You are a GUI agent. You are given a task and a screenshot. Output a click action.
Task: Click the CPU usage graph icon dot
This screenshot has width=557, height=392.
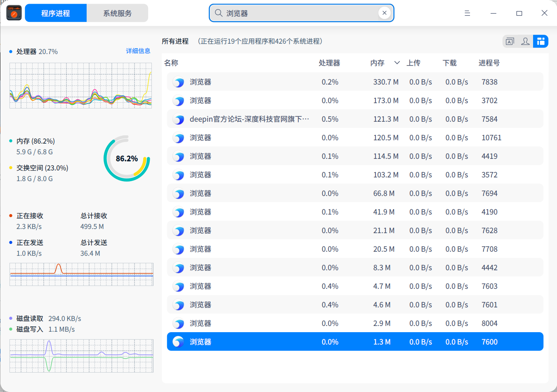tap(10, 51)
